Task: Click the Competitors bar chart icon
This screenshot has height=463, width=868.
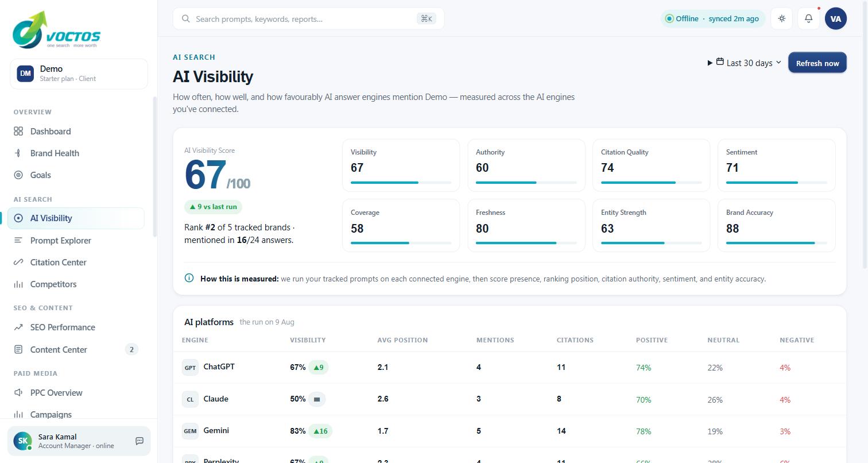Action: (18, 284)
